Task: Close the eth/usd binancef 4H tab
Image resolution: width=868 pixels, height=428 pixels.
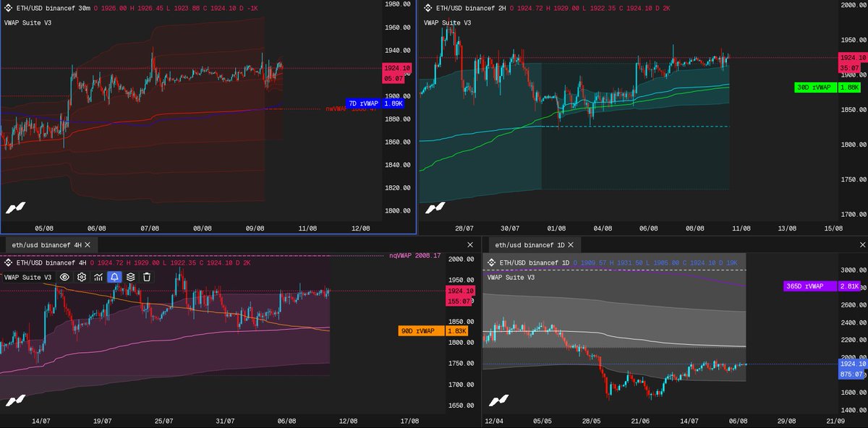Action: [88, 245]
